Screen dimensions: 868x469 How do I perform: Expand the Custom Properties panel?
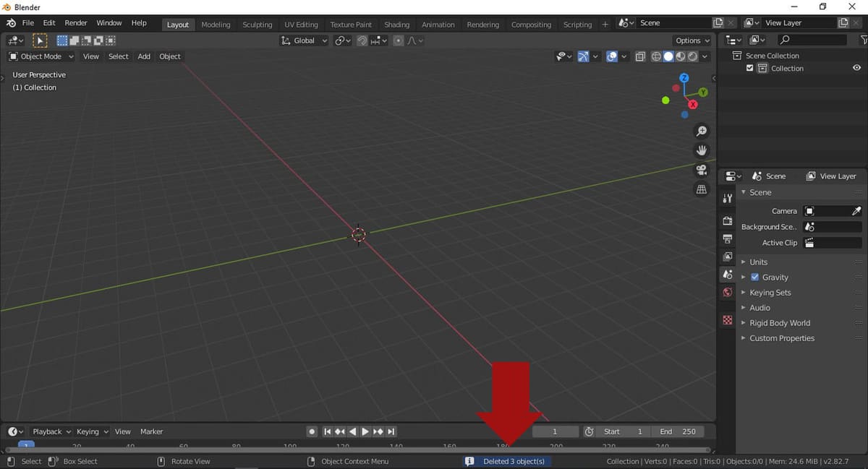[781, 338]
